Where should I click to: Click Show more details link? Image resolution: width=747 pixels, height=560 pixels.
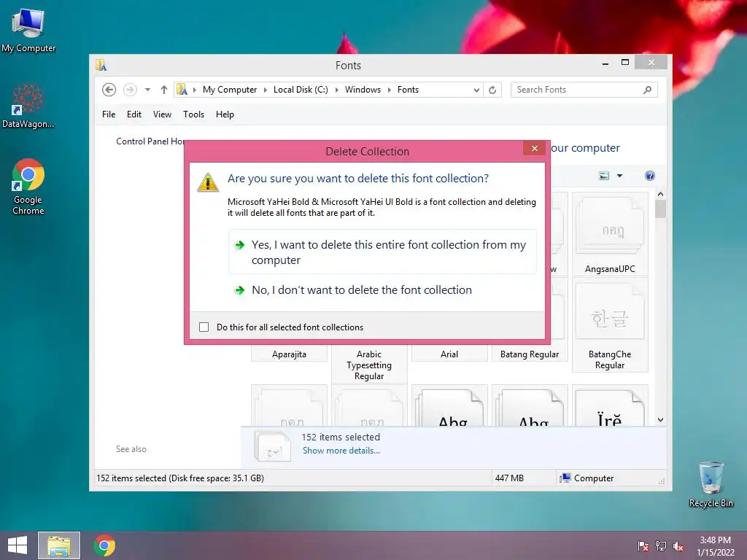click(x=341, y=451)
